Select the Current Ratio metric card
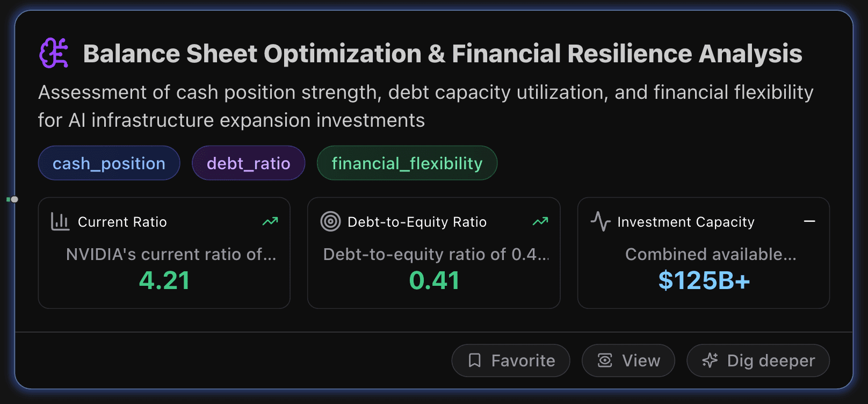Screen dimensions: 868x404 tap(164, 252)
